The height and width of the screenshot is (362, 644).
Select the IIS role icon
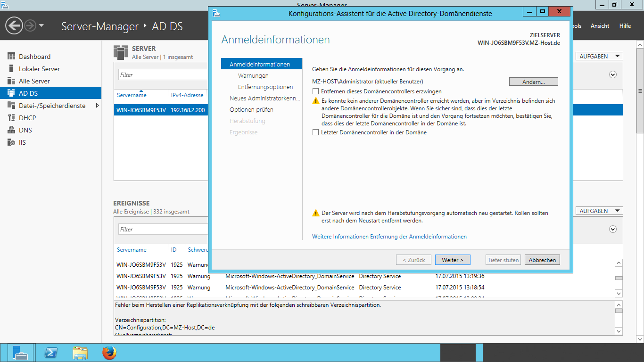[x=11, y=142]
